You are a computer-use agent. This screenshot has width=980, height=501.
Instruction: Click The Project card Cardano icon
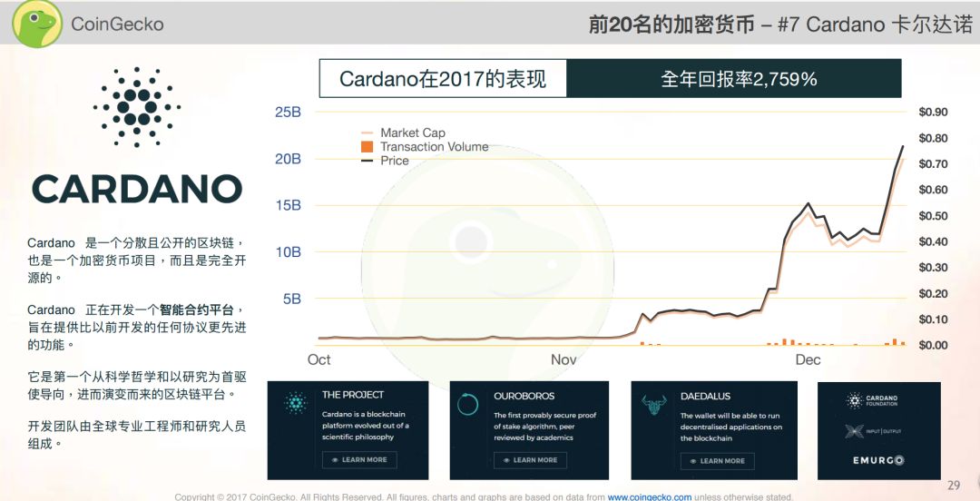click(295, 403)
